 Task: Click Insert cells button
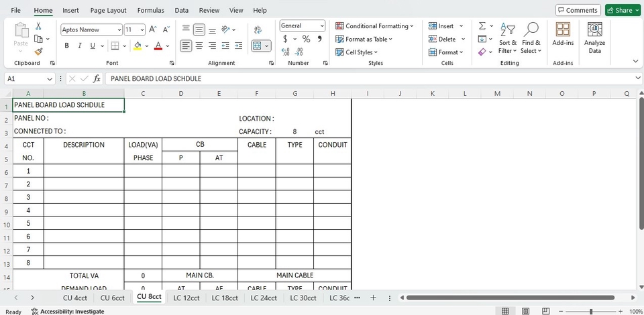coord(441,26)
